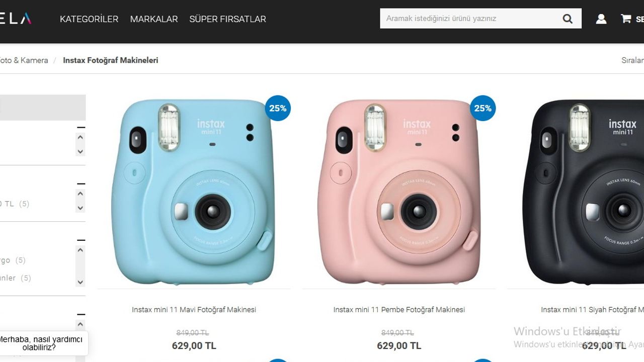
Task: Collapse the cargo filter section with minus
Action: (x=80, y=240)
